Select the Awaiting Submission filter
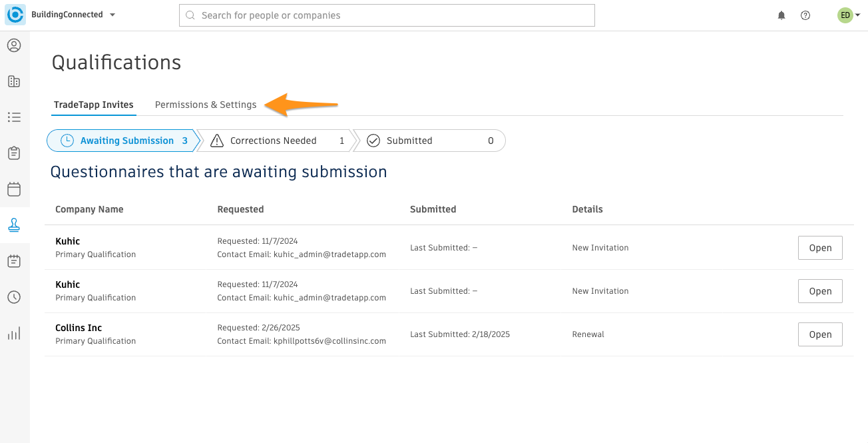 click(x=123, y=141)
